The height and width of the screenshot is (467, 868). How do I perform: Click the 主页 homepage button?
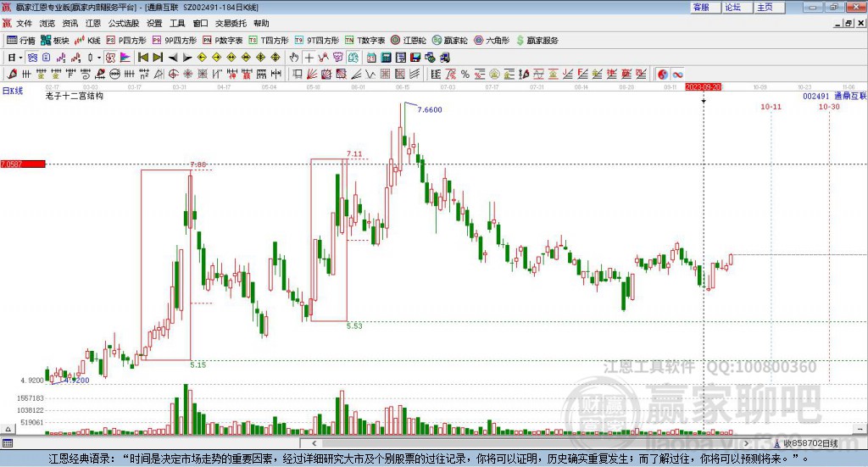769,7
